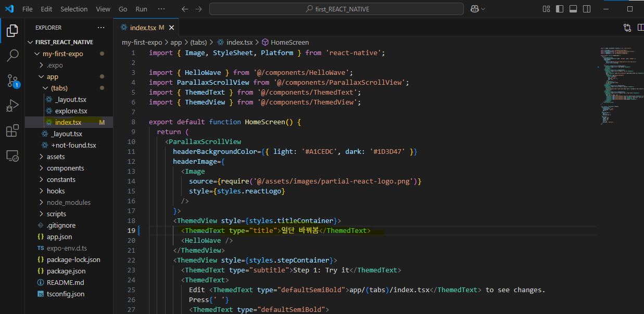Open the overflow menu (…) after Run
The height and width of the screenshot is (314, 644).
point(161,9)
